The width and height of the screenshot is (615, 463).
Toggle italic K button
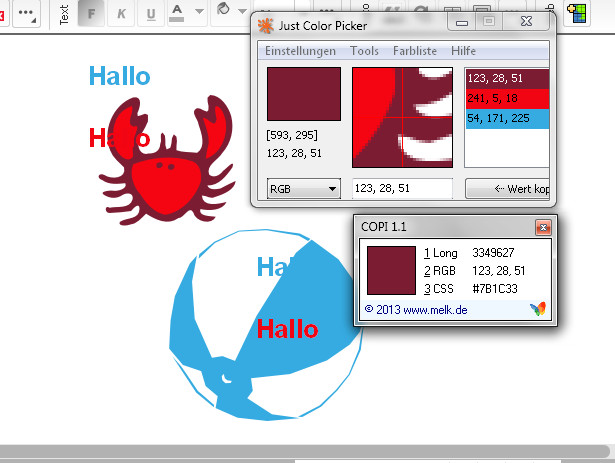tap(121, 14)
